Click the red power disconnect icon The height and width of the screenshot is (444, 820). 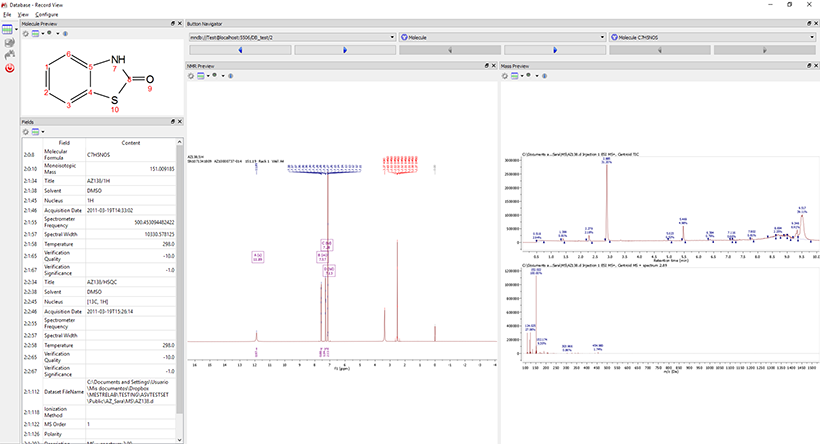point(9,68)
